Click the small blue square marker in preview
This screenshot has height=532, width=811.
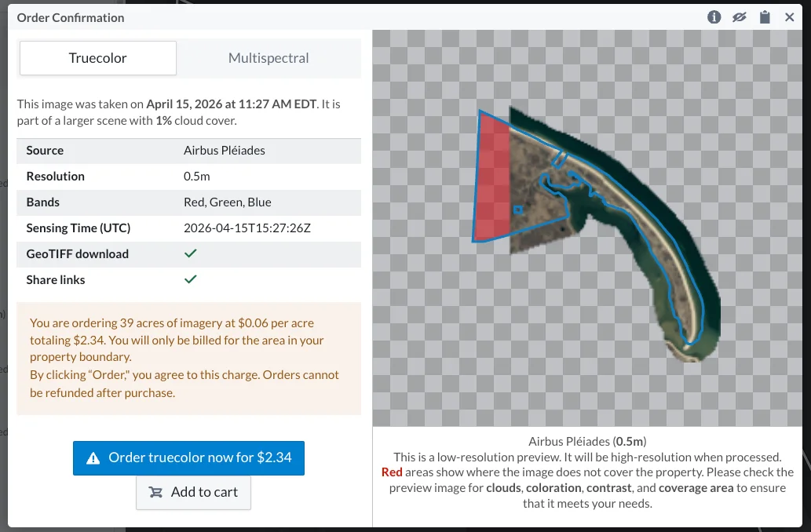click(x=518, y=210)
